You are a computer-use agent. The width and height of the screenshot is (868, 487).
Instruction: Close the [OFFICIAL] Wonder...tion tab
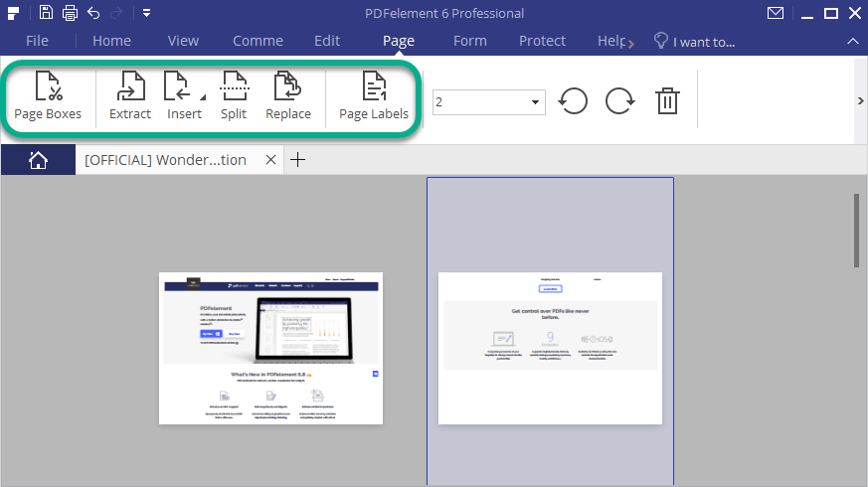point(270,160)
